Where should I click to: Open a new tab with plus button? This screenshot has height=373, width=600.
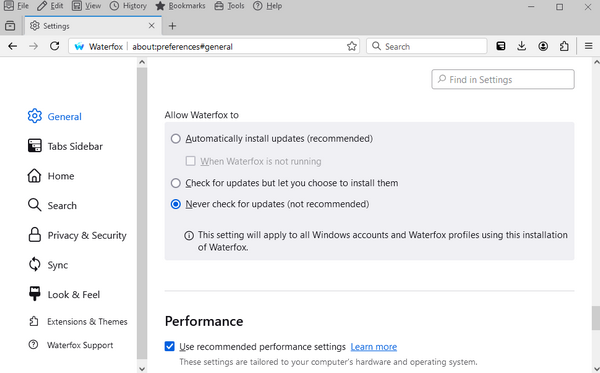[172, 26]
